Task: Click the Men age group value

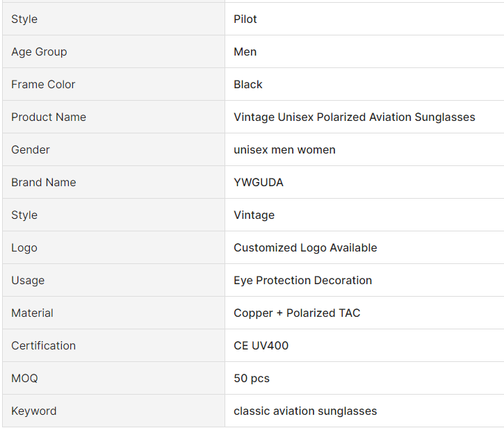Action: 245,52
